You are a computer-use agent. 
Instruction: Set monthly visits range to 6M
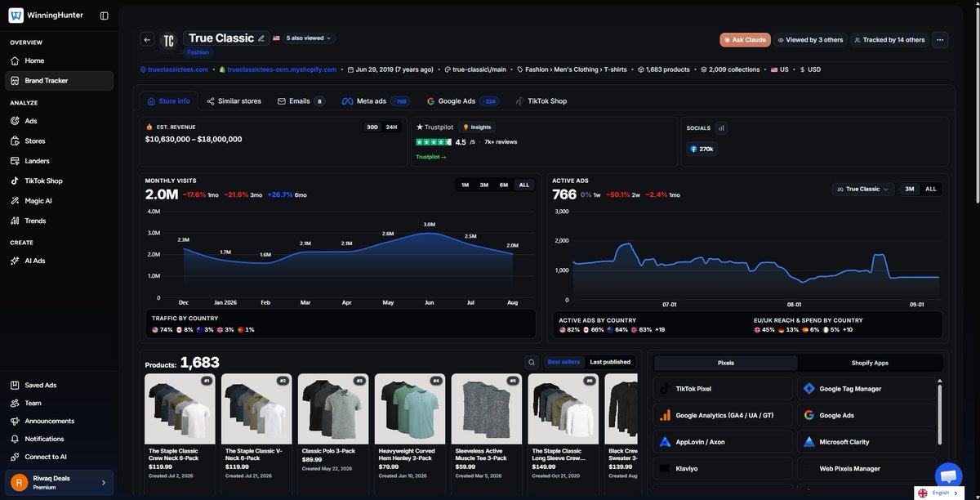[504, 185]
